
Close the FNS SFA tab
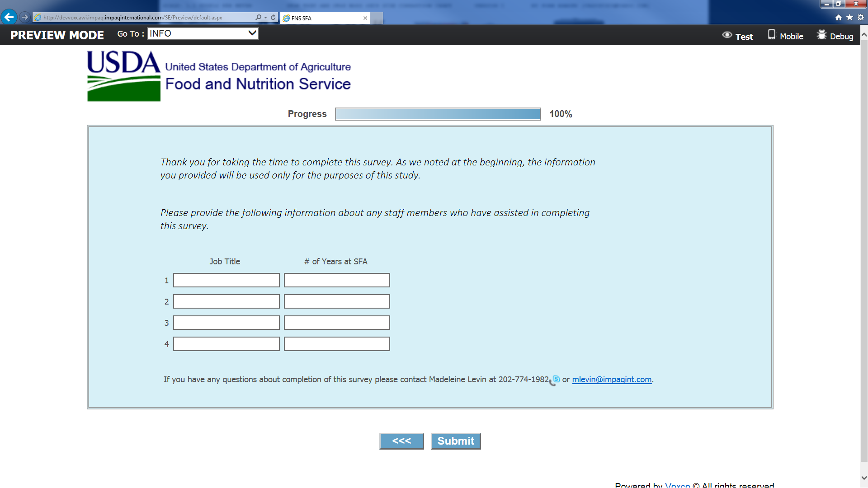(365, 18)
